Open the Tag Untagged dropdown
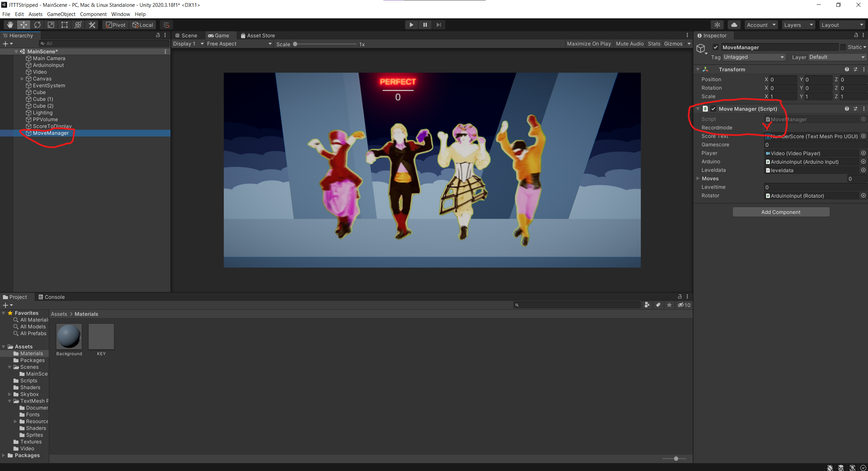The width and height of the screenshot is (868, 471). [754, 57]
